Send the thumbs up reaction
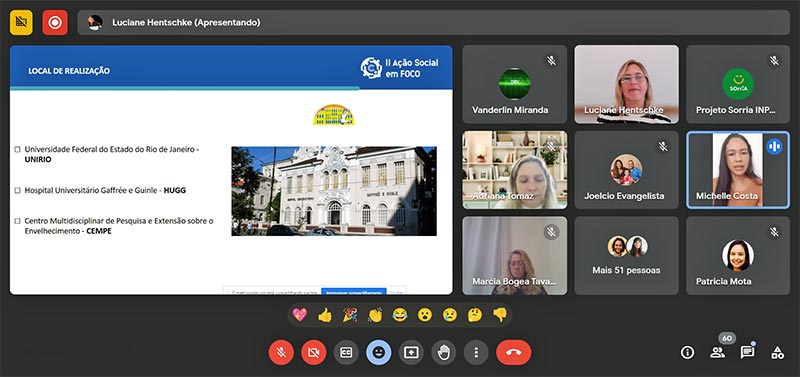800x377 pixels. point(325,315)
